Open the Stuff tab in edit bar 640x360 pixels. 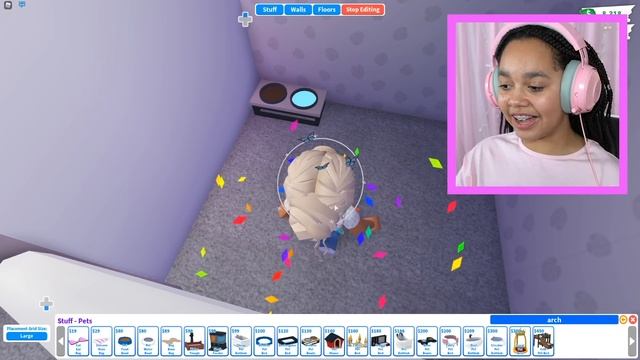tap(269, 10)
